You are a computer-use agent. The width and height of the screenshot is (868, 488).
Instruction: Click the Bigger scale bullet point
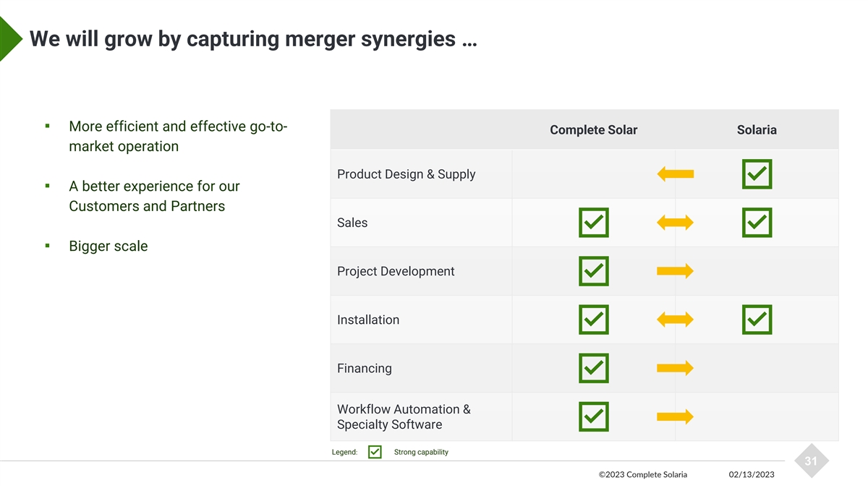tap(108, 247)
